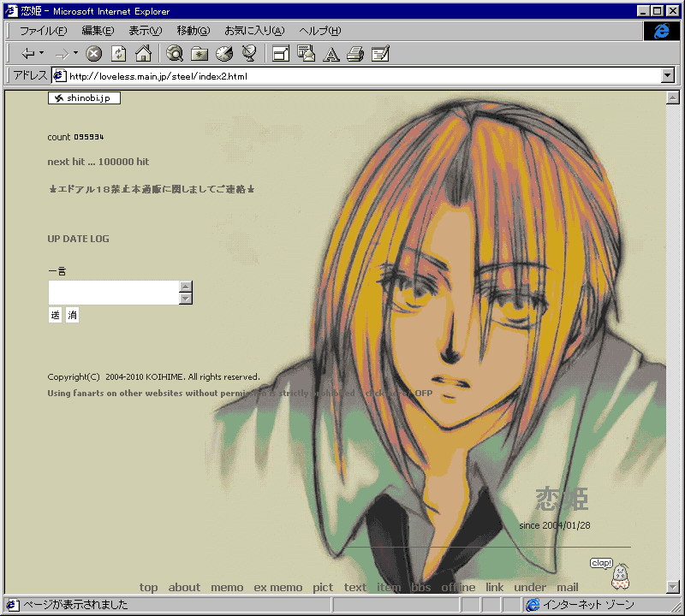Open the 表示(V) menu
685x616 pixels.
145,31
